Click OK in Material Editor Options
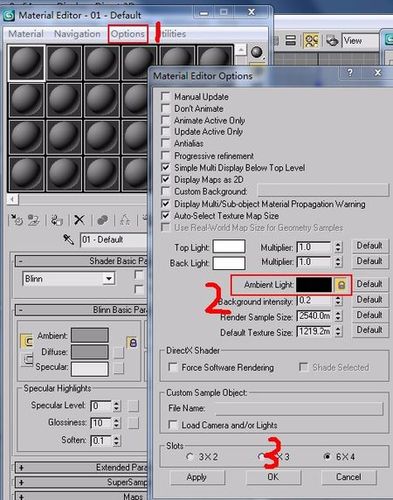 coord(273,477)
